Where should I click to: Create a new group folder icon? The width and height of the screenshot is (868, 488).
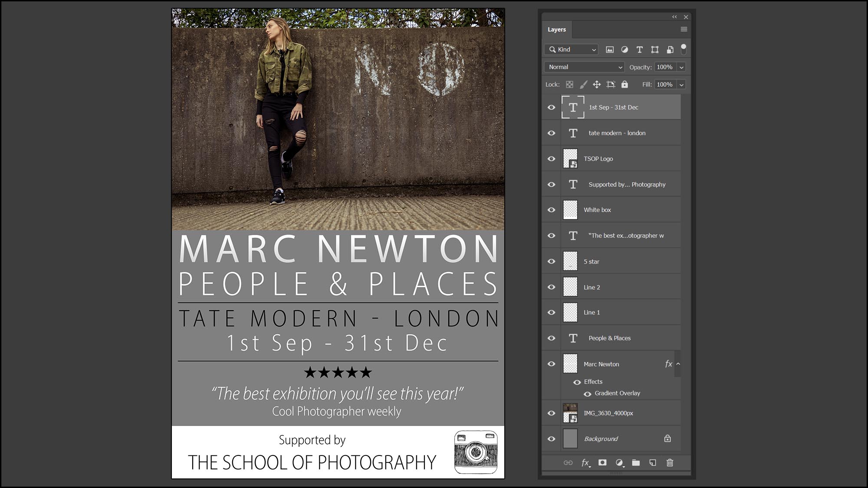pyautogui.click(x=636, y=463)
